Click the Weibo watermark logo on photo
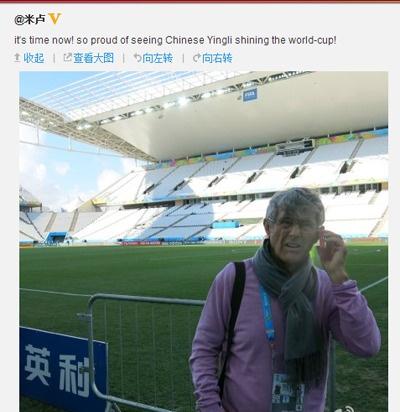This screenshot has height=412, width=400. 347,409
